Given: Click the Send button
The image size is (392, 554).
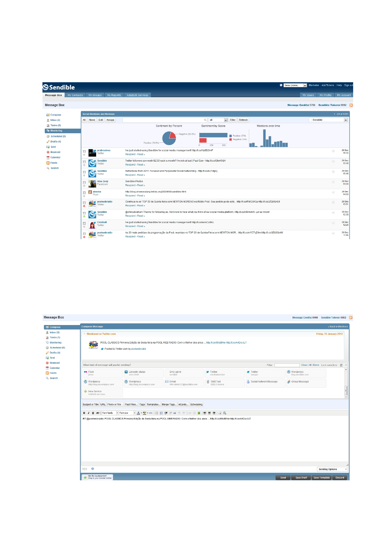Looking at the screenshot, I should click(x=283, y=478).
